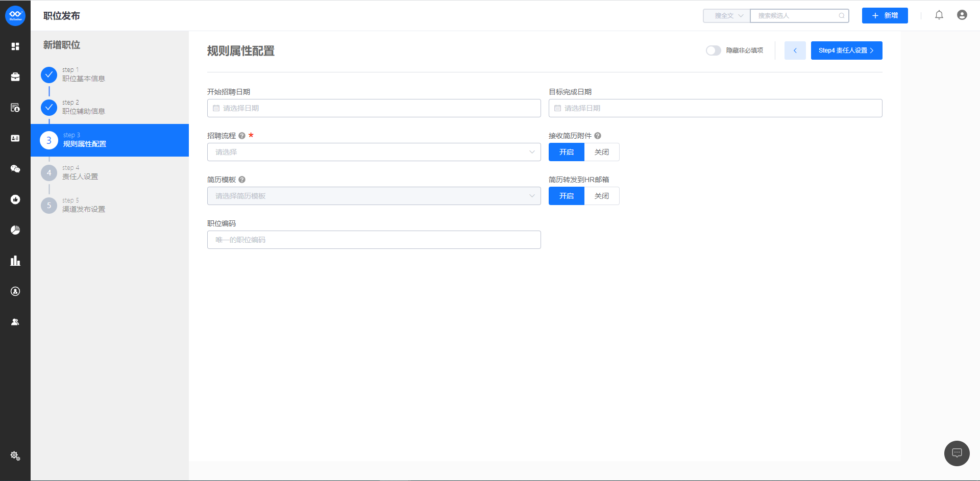The height and width of the screenshot is (481, 980).
Task: Open the user account avatar
Action: 962,15
